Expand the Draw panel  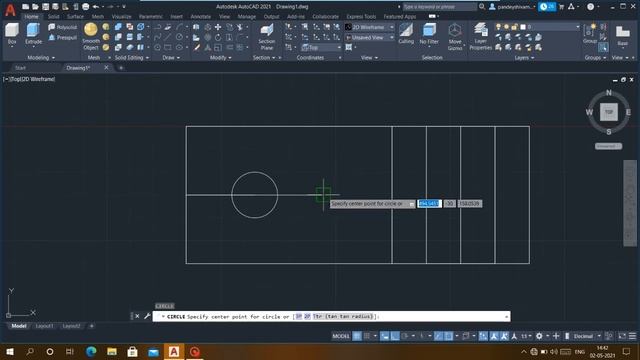171,58
